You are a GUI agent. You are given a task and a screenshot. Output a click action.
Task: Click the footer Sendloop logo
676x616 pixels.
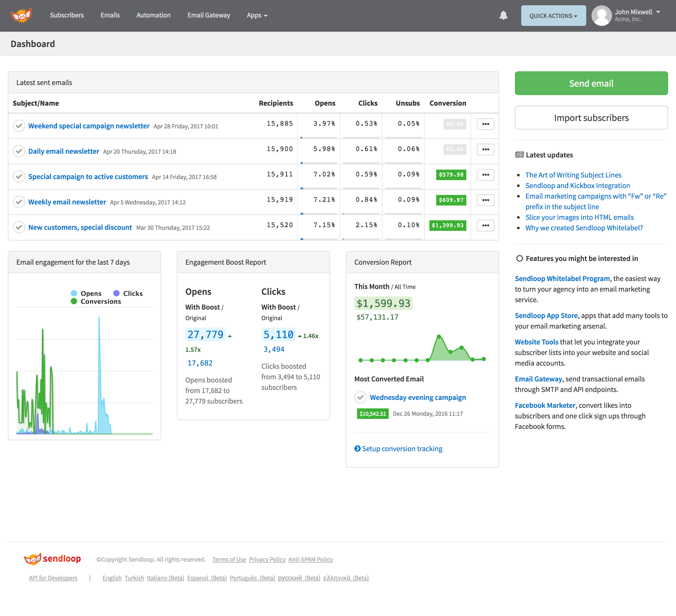coord(52,559)
